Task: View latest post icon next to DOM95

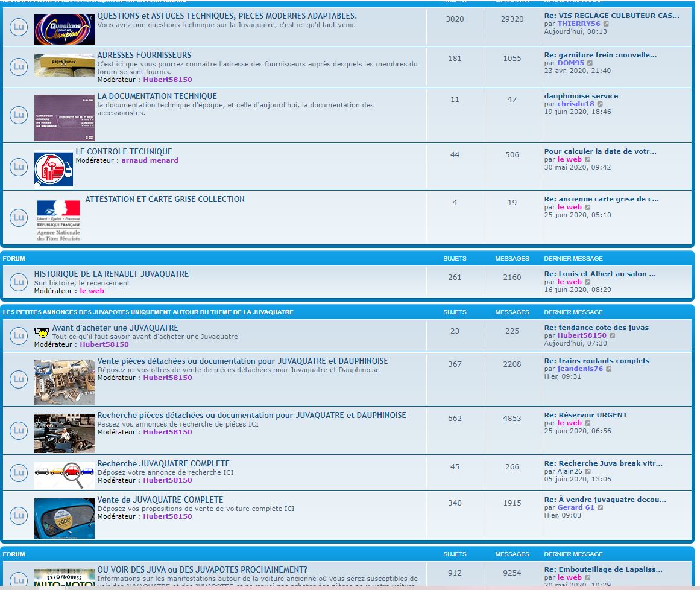Action: tap(590, 63)
